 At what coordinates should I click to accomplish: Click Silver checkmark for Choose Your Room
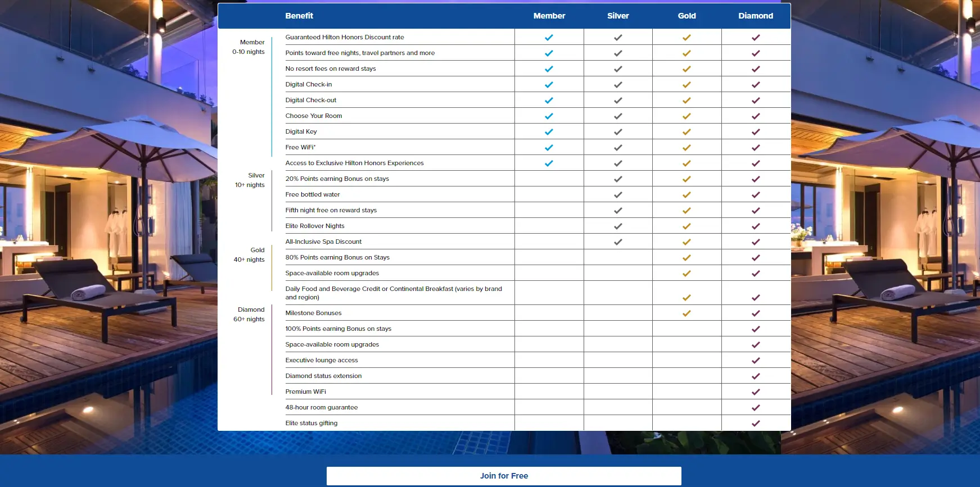(x=618, y=116)
